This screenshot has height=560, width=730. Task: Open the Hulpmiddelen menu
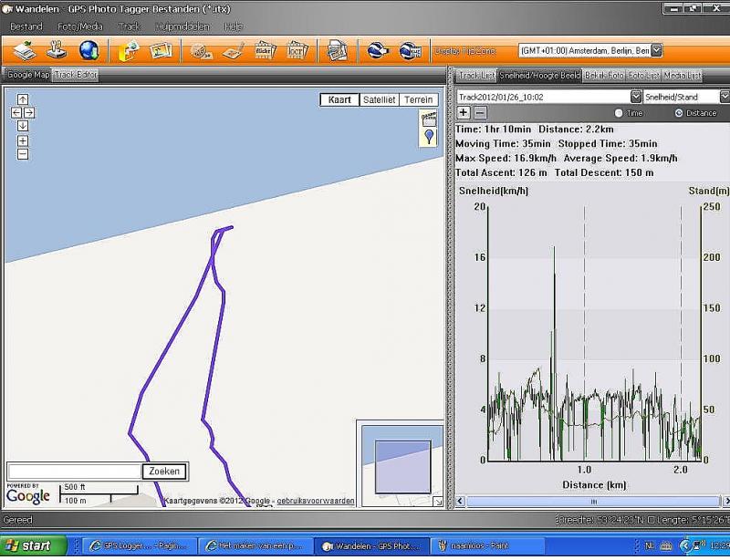[x=182, y=26]
